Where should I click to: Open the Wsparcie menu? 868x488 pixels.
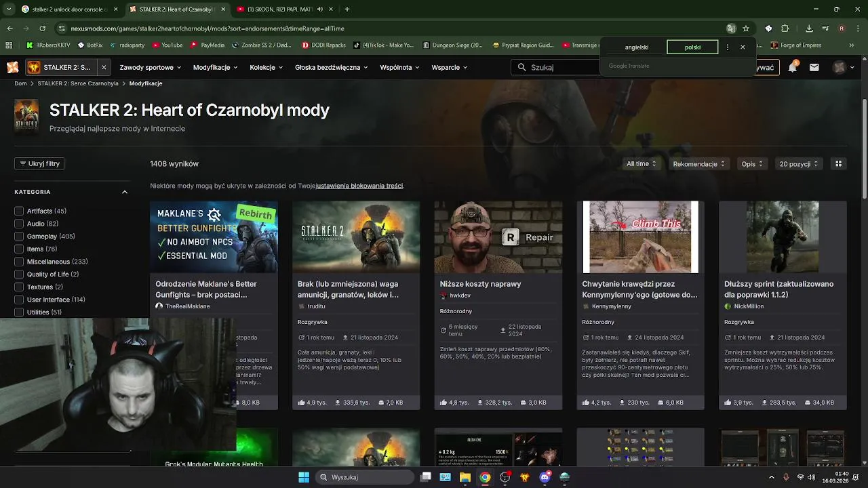(x=450, y=67)
